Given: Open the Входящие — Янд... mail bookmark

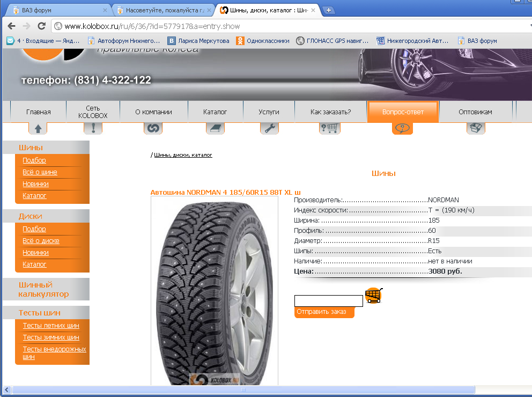Looking at the screenshot, I should tap(43, 41).
